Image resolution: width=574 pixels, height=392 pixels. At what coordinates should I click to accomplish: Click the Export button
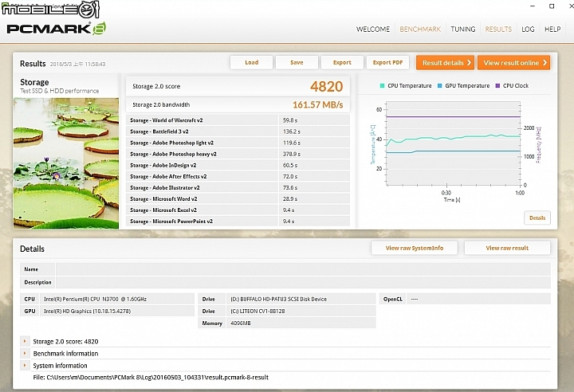(342, 63)
